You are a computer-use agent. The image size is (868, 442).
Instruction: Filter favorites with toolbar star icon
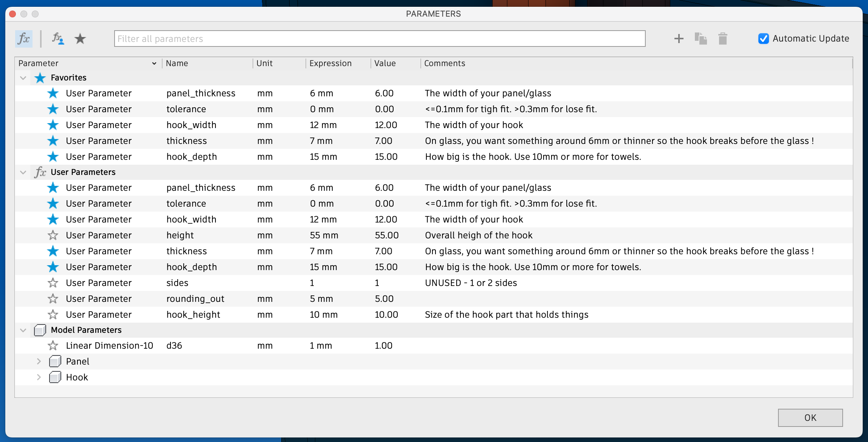tap(80, 39)
